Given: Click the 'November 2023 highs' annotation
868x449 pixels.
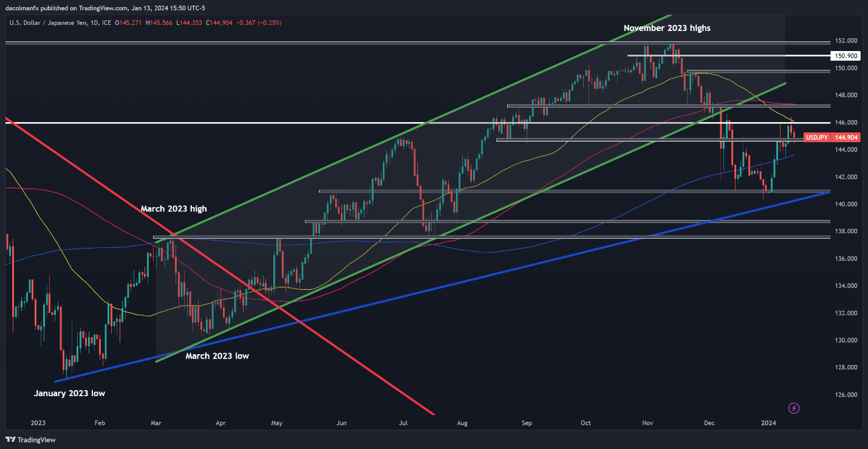Looking at the screenshot, I should (667, 28).
